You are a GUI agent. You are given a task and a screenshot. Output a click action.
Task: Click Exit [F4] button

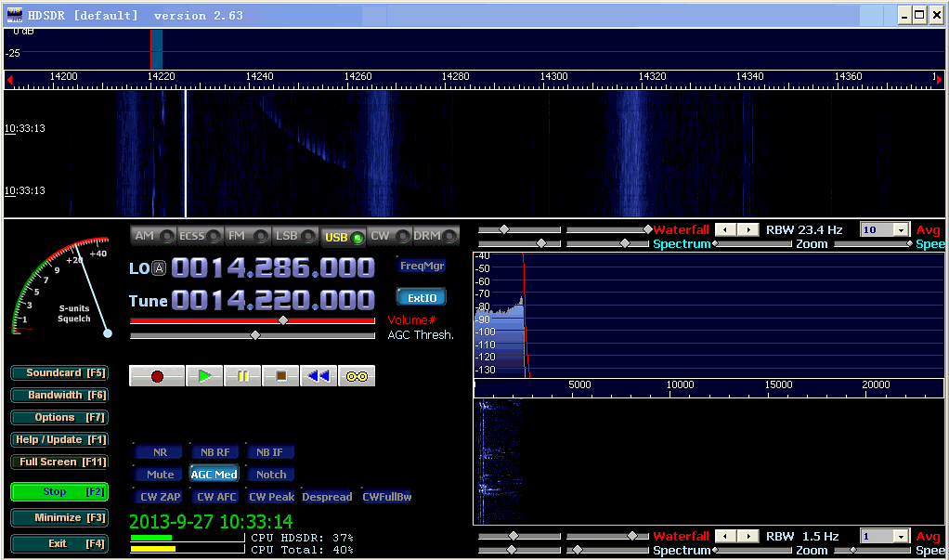pos(59,543)
